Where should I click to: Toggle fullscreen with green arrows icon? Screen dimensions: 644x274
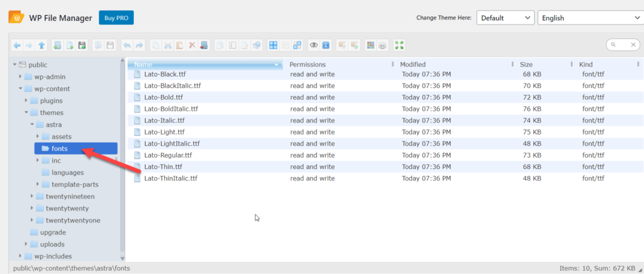(399, 45)
